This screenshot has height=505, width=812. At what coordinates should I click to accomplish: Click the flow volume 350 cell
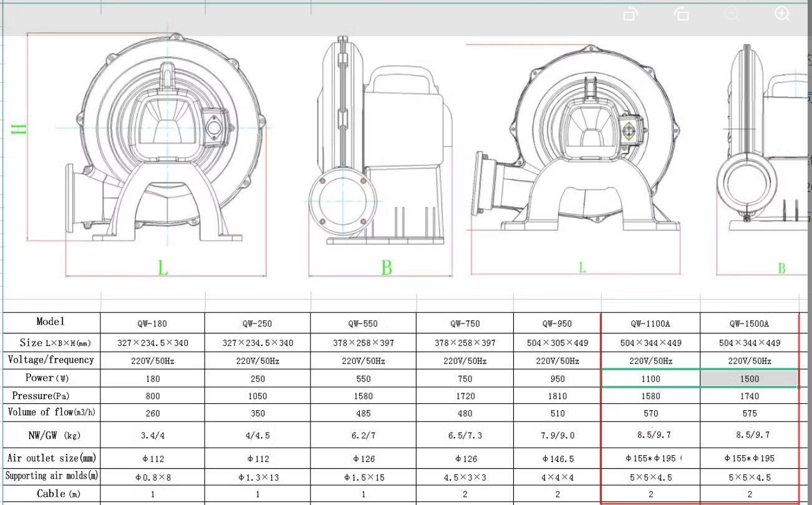point(257,413)
